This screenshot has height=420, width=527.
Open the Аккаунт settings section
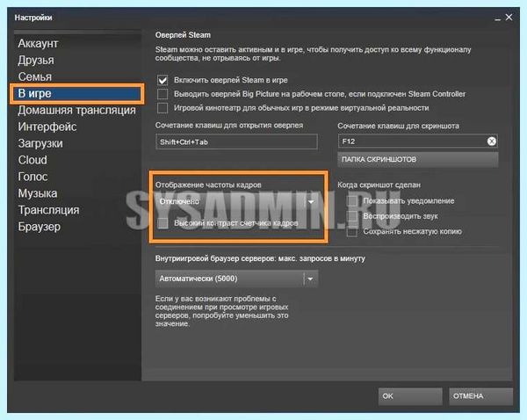[x=38, y=43]
